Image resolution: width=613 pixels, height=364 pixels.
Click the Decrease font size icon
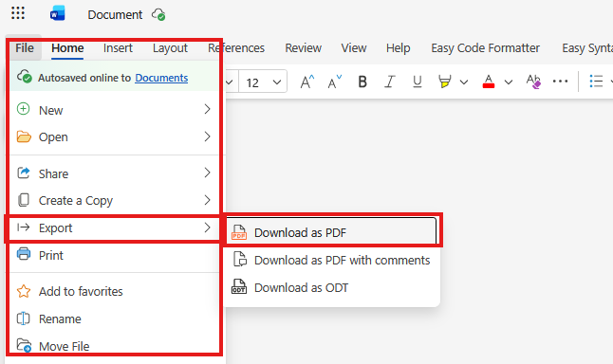click(334, 82)
